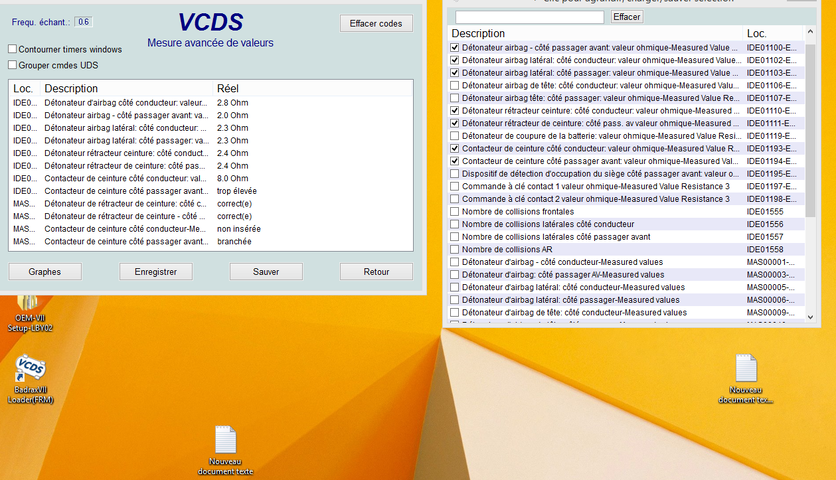The width and height of the screenshot is (836, 480).
Task: Open the truncated Nouveau document tex... file icon
Action: click(745, 379)
